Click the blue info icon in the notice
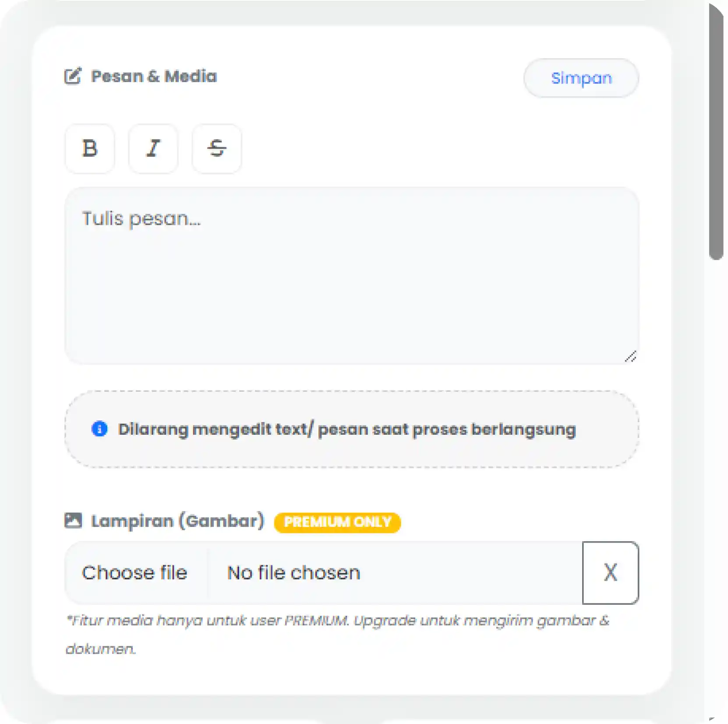The height and width of the screenshot is (724, 728). [99, 429]
